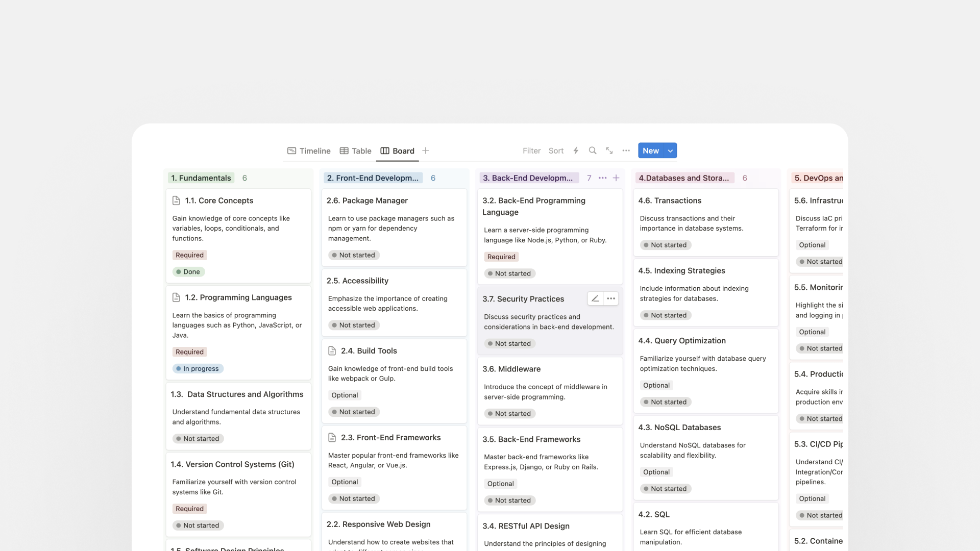This screenshot has height=551, width=980.
Task: Open more options on Security Practices card
Action: [611, 298]
